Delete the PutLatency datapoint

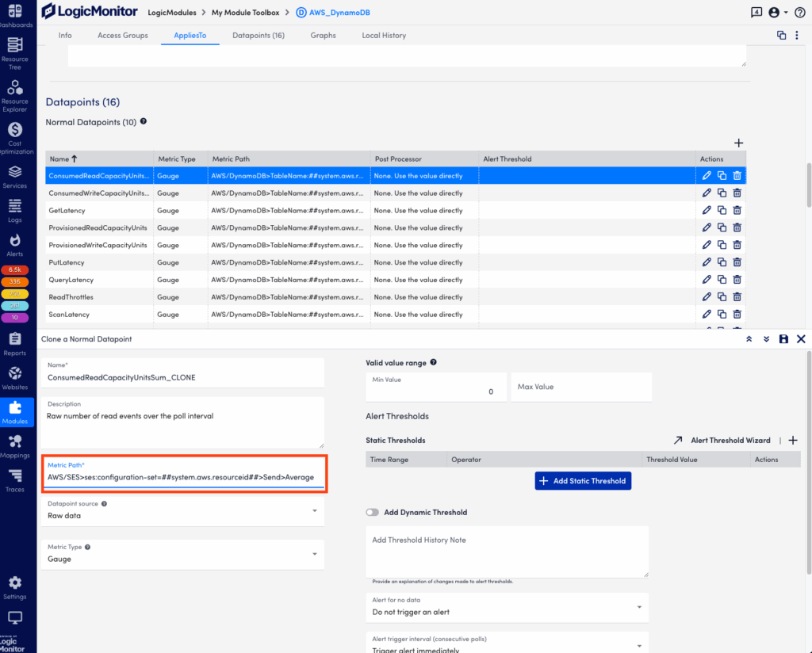pos(737,262)
